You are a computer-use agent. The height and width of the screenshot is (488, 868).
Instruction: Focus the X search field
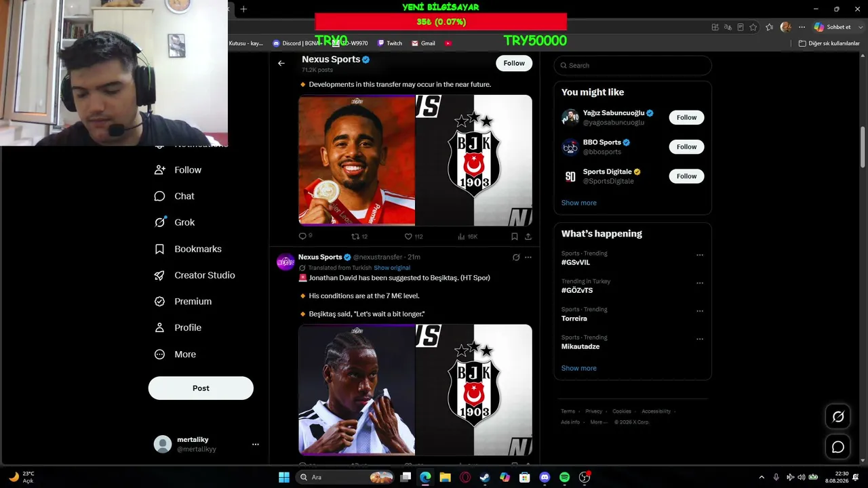pos(633,66)
